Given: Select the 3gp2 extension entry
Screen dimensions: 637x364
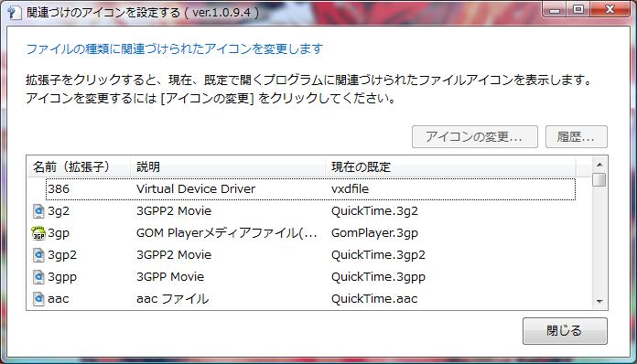Looking at the screenshot, I should coord(62,255).
